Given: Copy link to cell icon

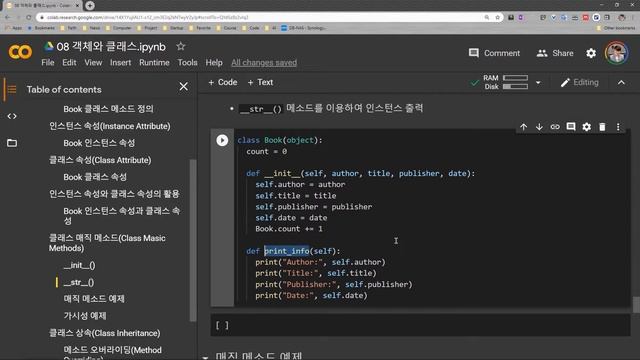Looking at the screenshot, I should point(555,127).
